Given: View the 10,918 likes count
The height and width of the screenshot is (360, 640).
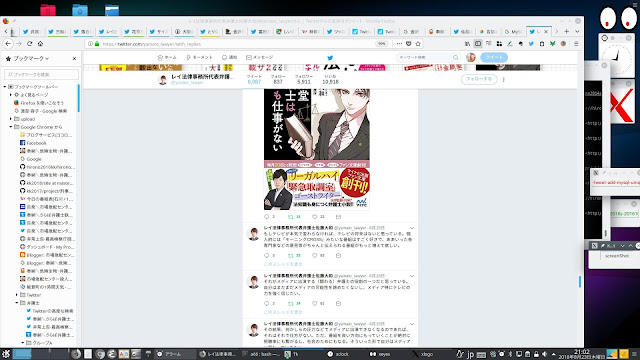Looking at the screenshot, I should pos(330,80).
